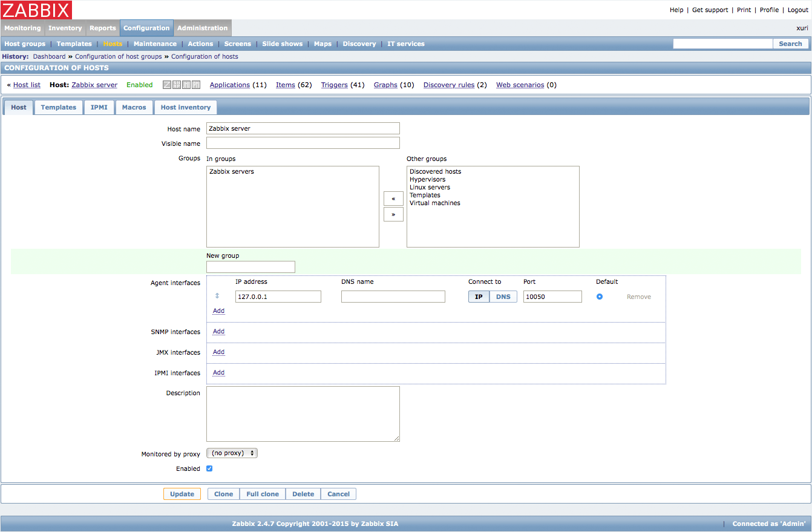
Task: Go to Discovery submenu item
Action: [x=359, y=44]
